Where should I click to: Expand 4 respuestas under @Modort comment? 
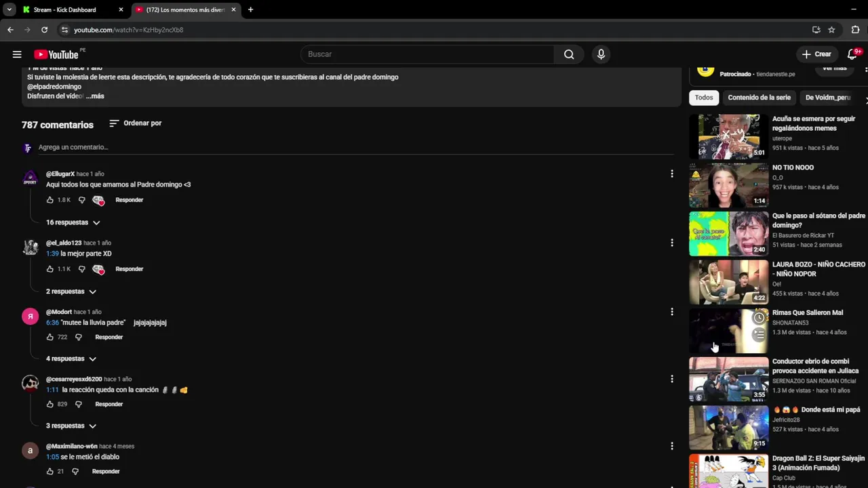71,359
